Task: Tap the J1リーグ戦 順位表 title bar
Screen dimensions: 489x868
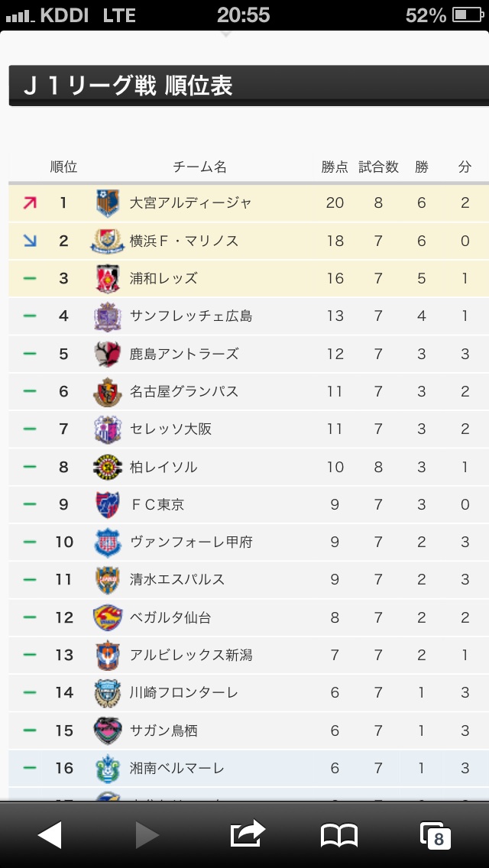Action: pyautogui.click(x=248, y=86)
